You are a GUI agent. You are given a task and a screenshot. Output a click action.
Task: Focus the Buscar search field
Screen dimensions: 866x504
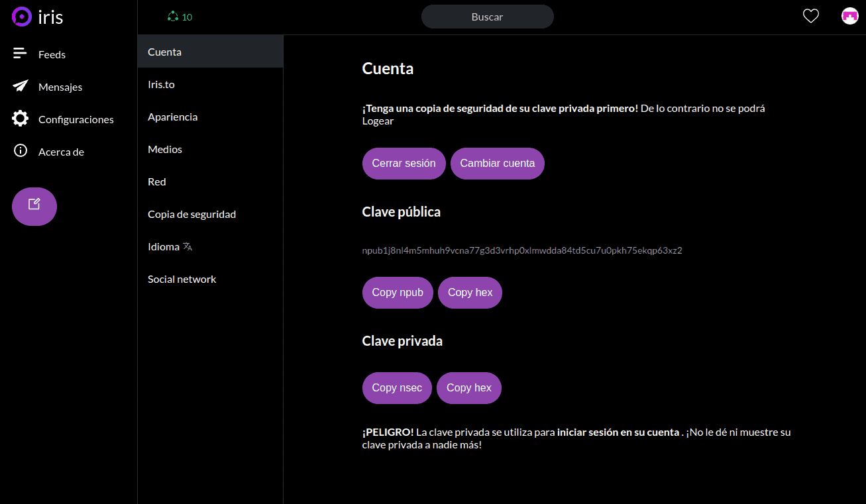pyautogui.click(x=488, y=17)
